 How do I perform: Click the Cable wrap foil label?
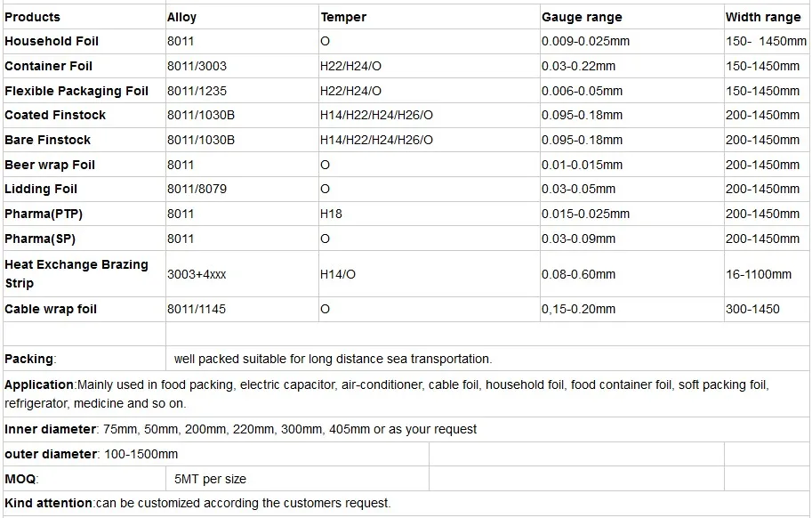click(x=51, y=309)
